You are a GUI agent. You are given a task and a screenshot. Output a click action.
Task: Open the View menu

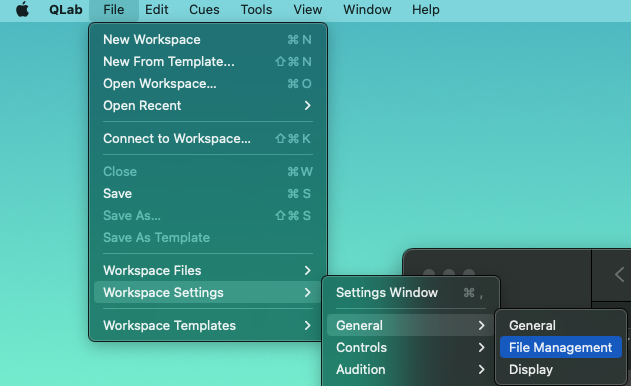[307, 9]
